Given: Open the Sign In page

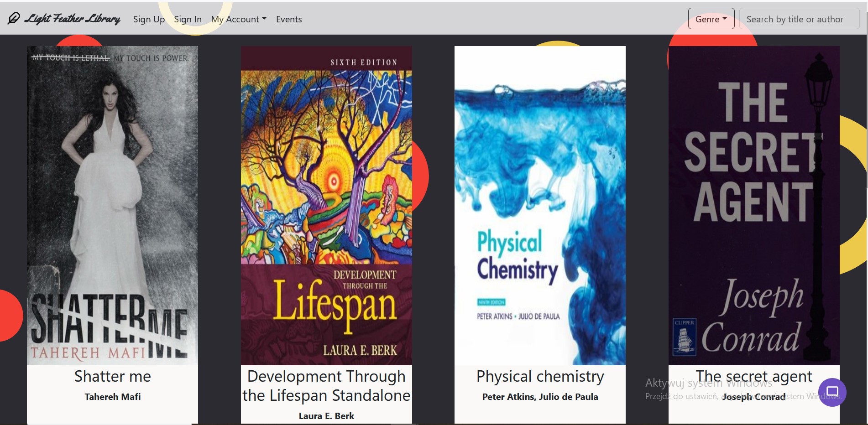Looking at the screenshot, I should pos(188,19).
